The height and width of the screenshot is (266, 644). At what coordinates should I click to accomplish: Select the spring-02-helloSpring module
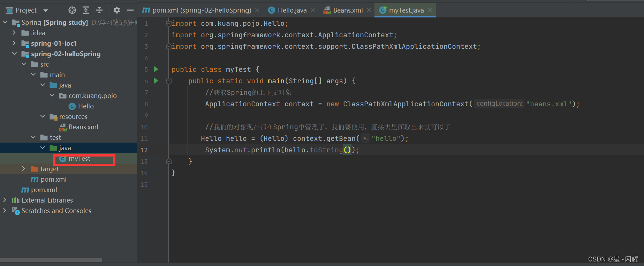(66, 54)
